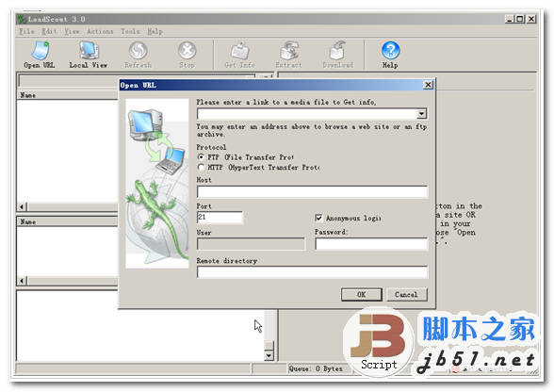Click the Password input field
This screenshot has width=554, height=392.
coord(371,244)
